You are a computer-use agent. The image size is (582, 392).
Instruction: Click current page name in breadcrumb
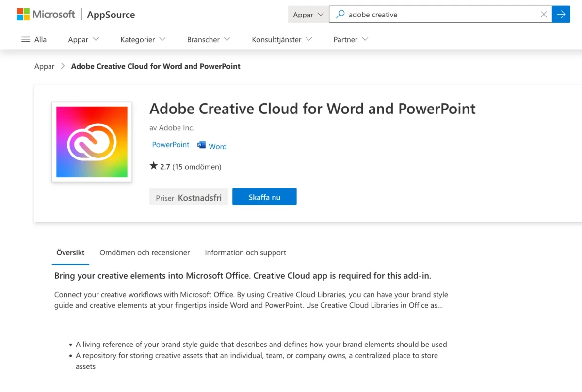[x=156, y=66]
